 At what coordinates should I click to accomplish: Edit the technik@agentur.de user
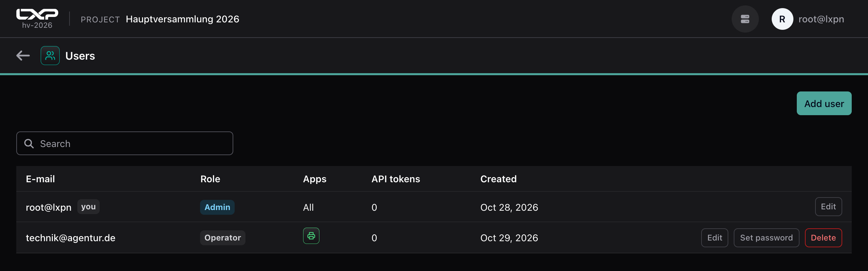pyautogui.click(x=714, y=238)
